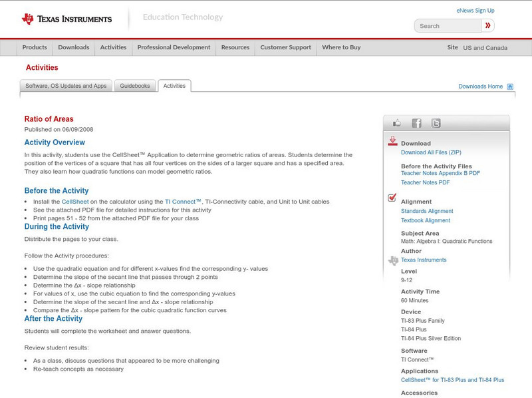532x398 pixels.
Task: Click Download All Files (ZIP)
Action: [x=431, y=152]
